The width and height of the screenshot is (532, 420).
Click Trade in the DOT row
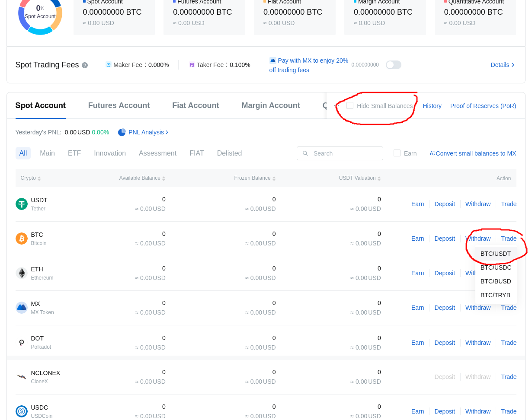point(509,343)
